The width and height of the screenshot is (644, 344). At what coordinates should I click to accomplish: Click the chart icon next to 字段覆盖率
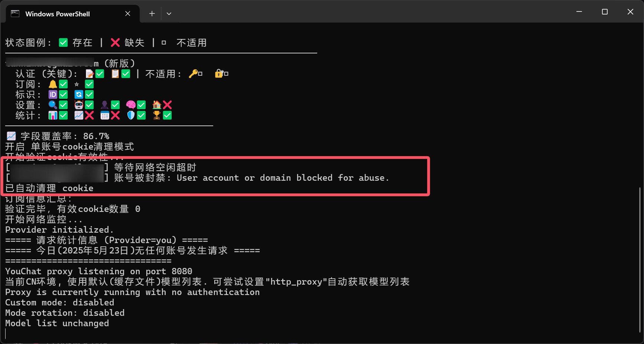click(x=12, y=136)
